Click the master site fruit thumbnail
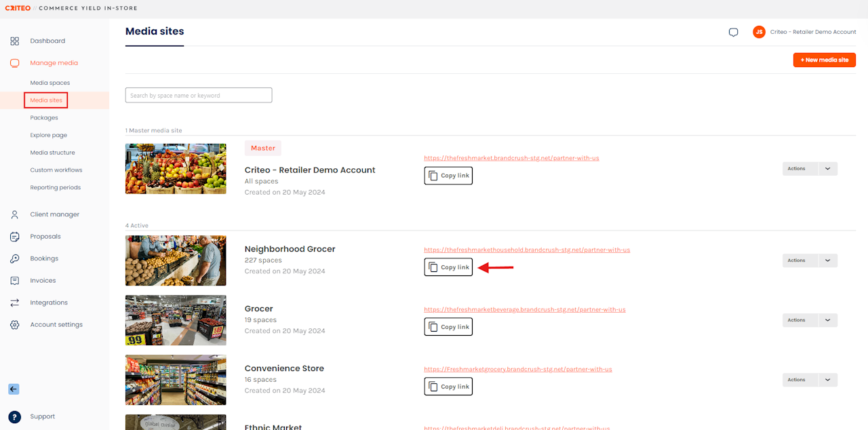 point(176,169)
